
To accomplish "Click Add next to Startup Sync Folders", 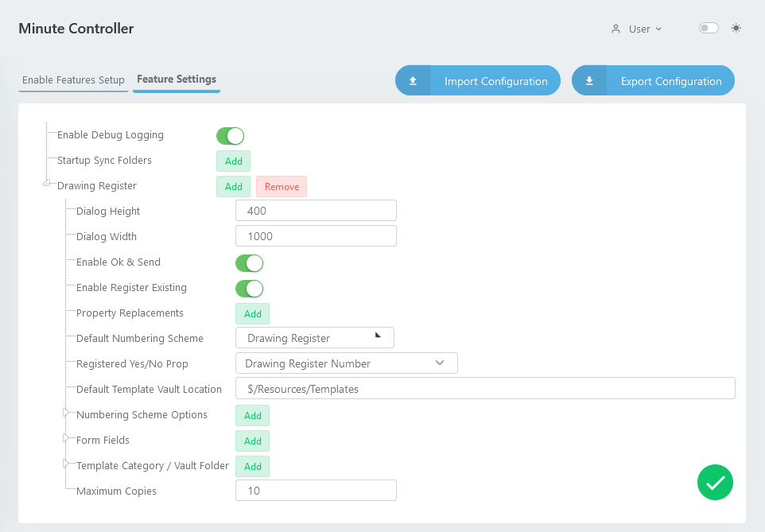I will [x=233, y=161].
